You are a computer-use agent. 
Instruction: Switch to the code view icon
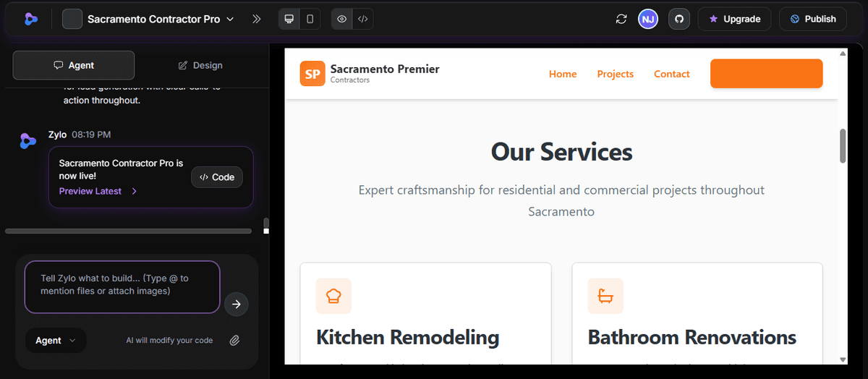(363, 19)
